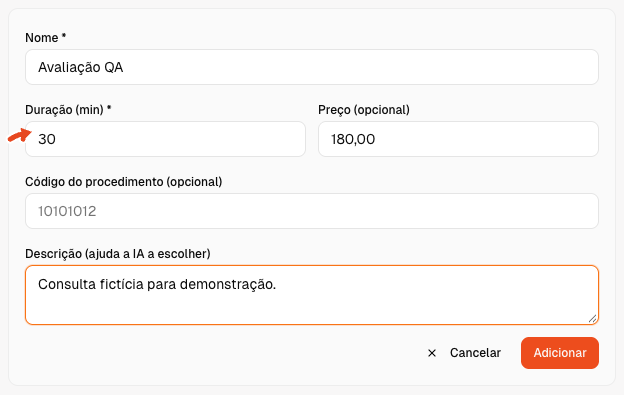
Task: Click the required asterisk after Duração (min)
Action: pyautogui.click(x=109, y=109)
